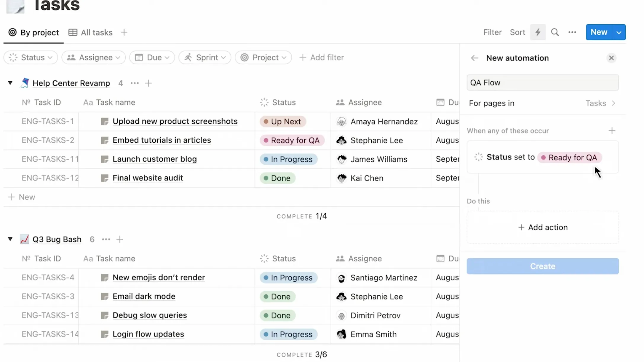Go back using the automation panel arrow
This screenshot has height=362, width=644.
click(474, 58)
